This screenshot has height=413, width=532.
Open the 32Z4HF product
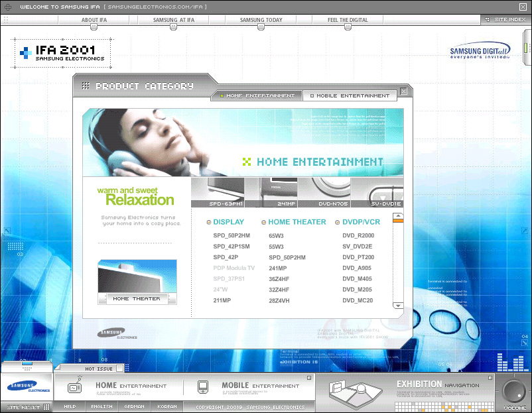[279, 290]
